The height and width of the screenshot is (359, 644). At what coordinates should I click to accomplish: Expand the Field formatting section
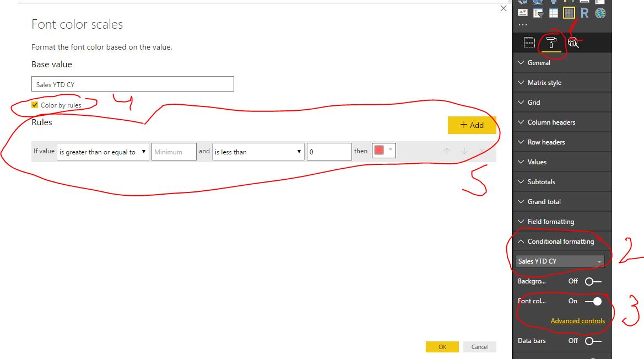coord(562,221)
